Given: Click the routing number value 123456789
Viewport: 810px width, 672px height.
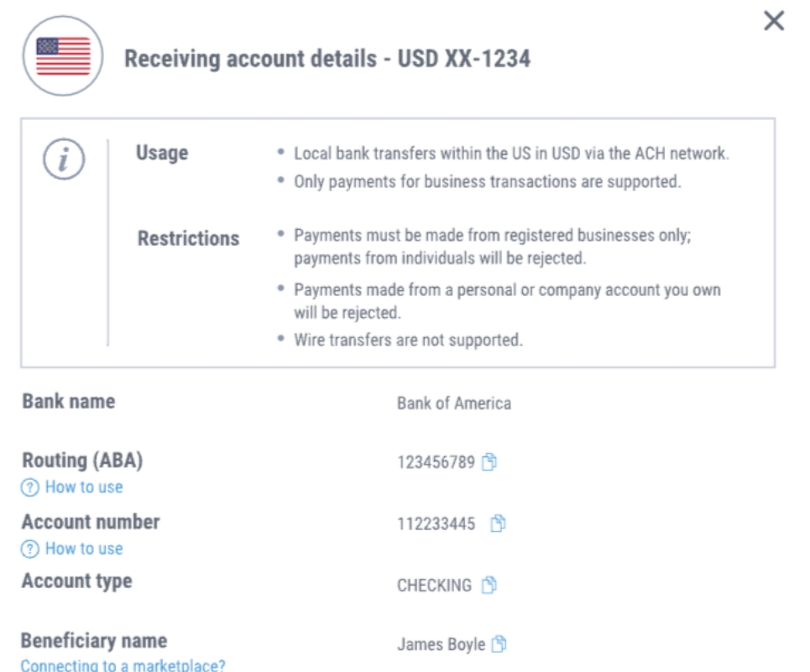Looking at the screenshot, I should coord(436,462).
